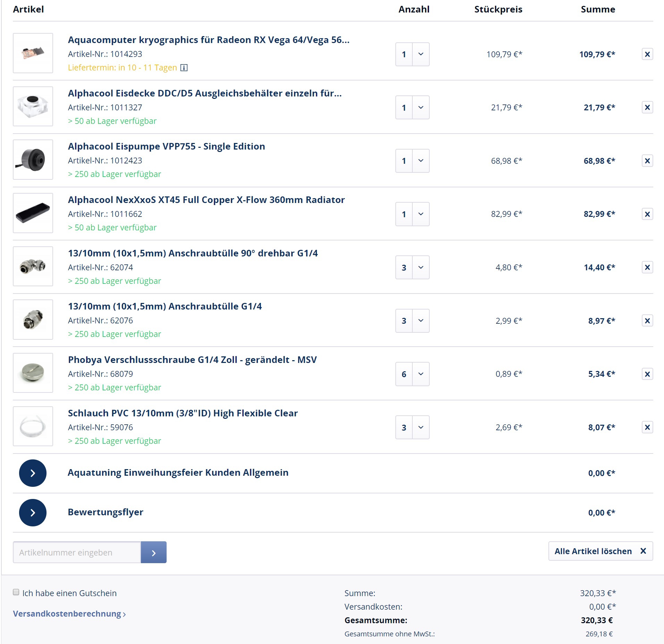Click delivery info icon next to Liefertermin
664x644 pixels.
(x=184, y=68)
